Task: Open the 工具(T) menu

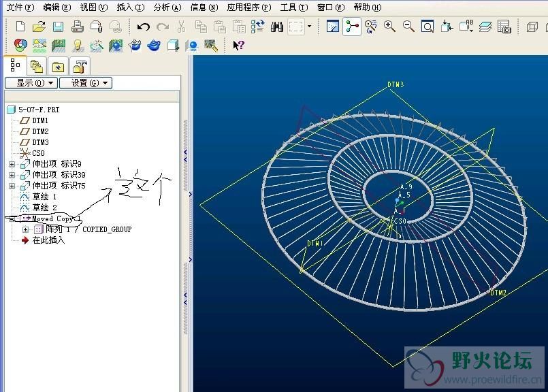Action: pos(294,7)
